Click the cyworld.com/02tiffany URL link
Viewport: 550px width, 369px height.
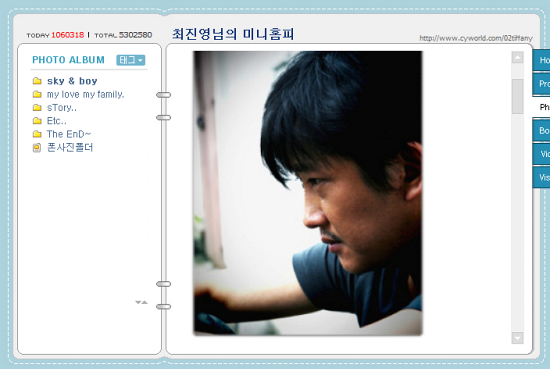click(476, 38)
